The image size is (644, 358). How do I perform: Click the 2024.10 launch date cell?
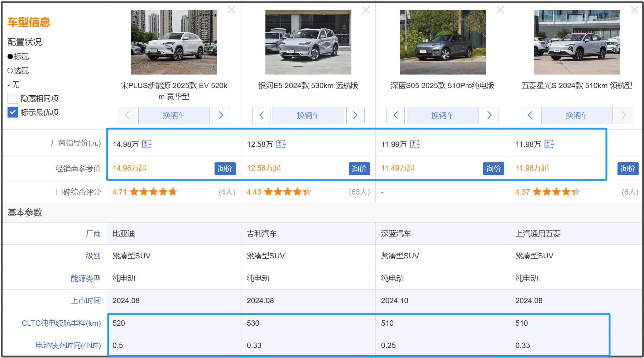[443, 301]
